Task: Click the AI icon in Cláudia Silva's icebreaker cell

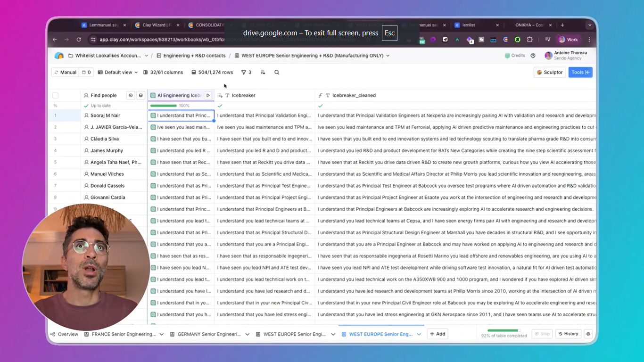Action: (x=153, y=139)
